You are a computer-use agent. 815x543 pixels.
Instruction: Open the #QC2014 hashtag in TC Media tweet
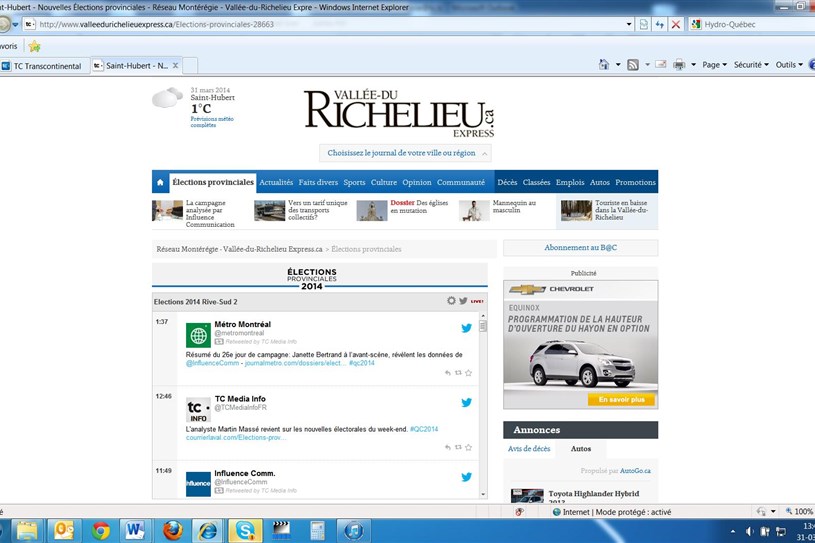[x=424, y=429]
